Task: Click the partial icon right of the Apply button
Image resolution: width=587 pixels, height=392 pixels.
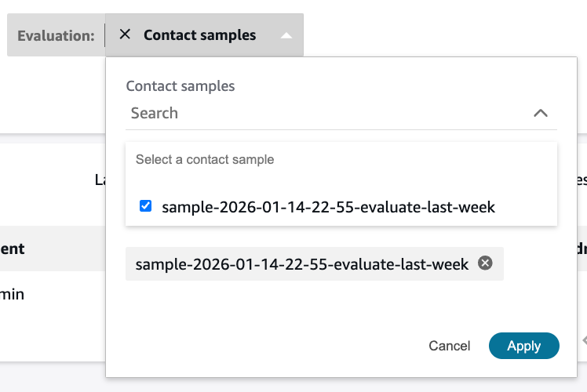Action: [x=583, y=341]
